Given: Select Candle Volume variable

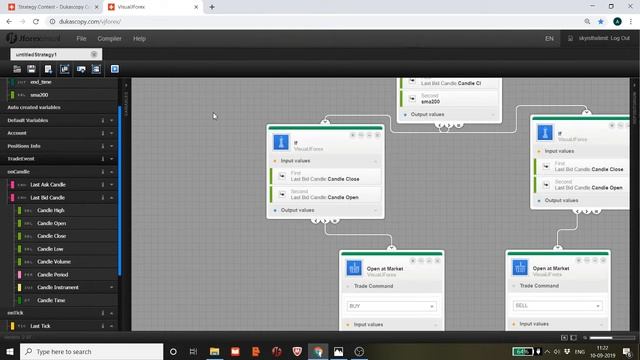Looking at the screenshot, I should coord(54,262).
